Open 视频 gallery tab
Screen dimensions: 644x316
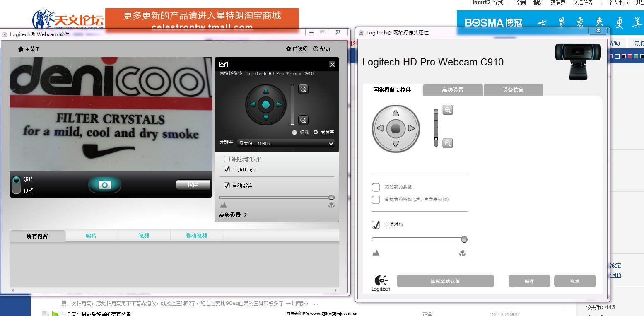144,236
